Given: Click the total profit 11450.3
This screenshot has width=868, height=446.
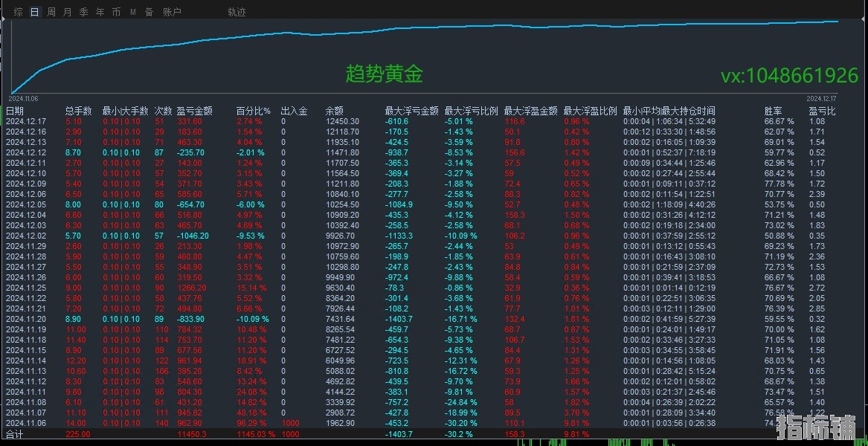Looking at the screenshot, I should click(192, 434).
